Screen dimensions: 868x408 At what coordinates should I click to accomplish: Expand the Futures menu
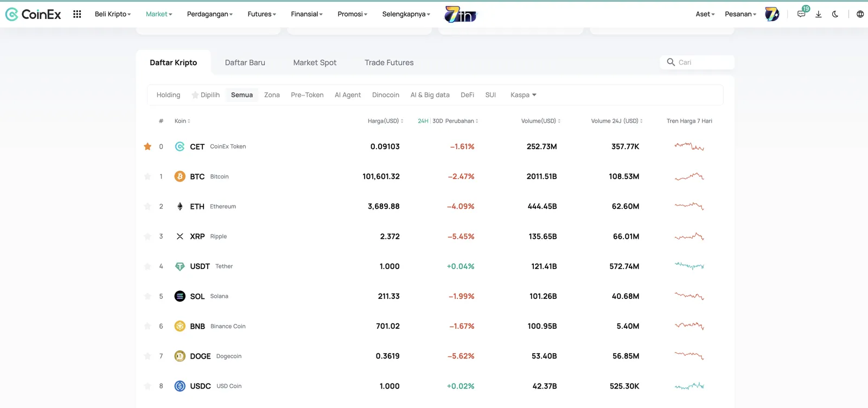click(x=262, y=14)
